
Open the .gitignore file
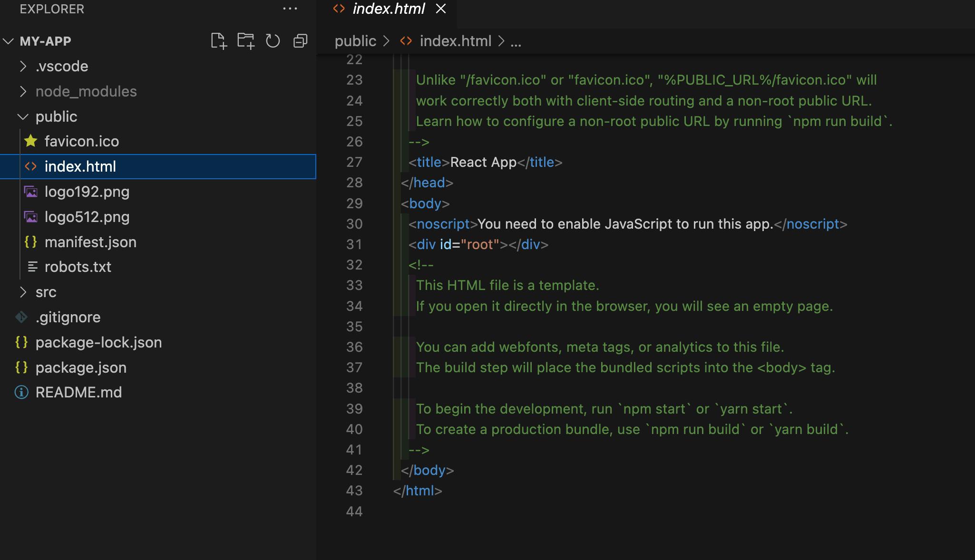68,317
